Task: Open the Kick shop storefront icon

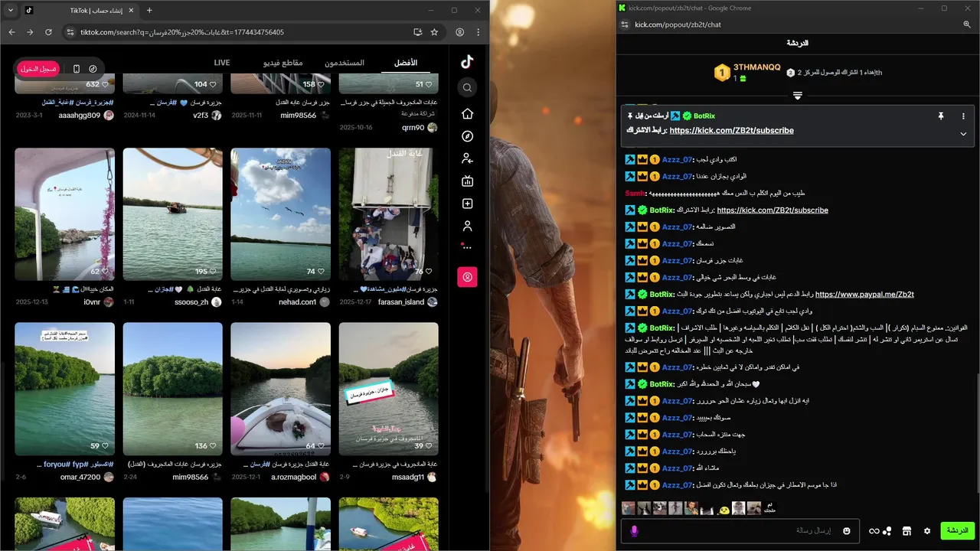Action: coord(906,530)
